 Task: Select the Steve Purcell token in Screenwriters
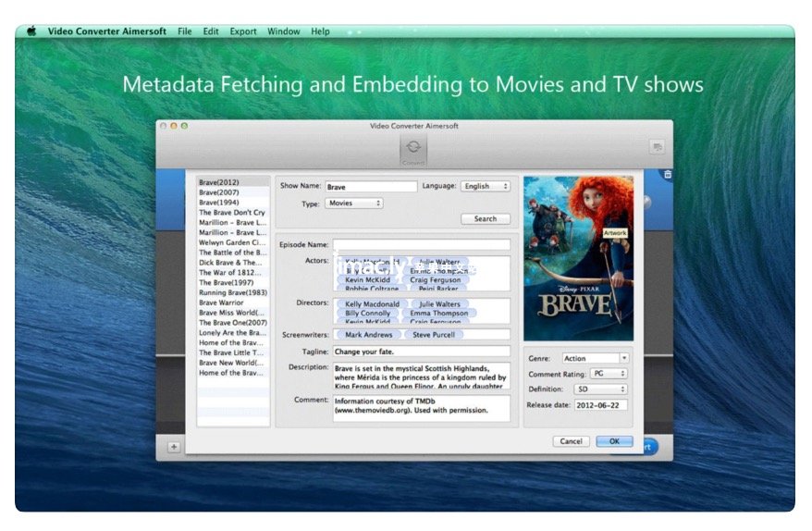[434, 335]
